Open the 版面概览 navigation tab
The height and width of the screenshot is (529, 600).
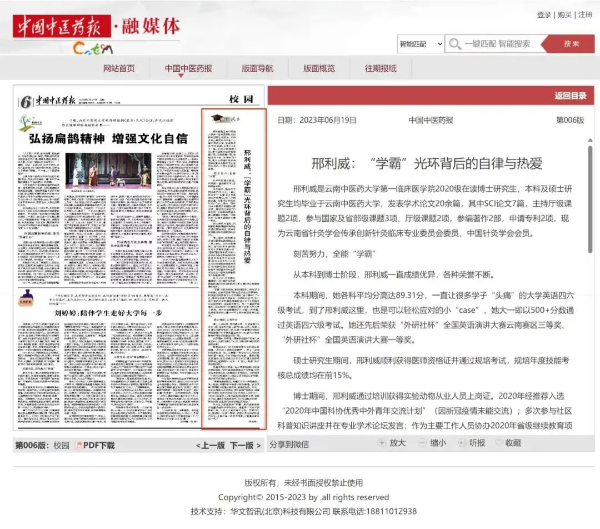[x=319, y=68]
